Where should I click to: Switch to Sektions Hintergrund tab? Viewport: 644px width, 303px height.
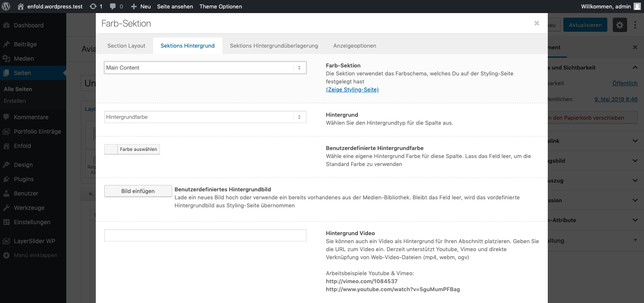pos(187,46)
